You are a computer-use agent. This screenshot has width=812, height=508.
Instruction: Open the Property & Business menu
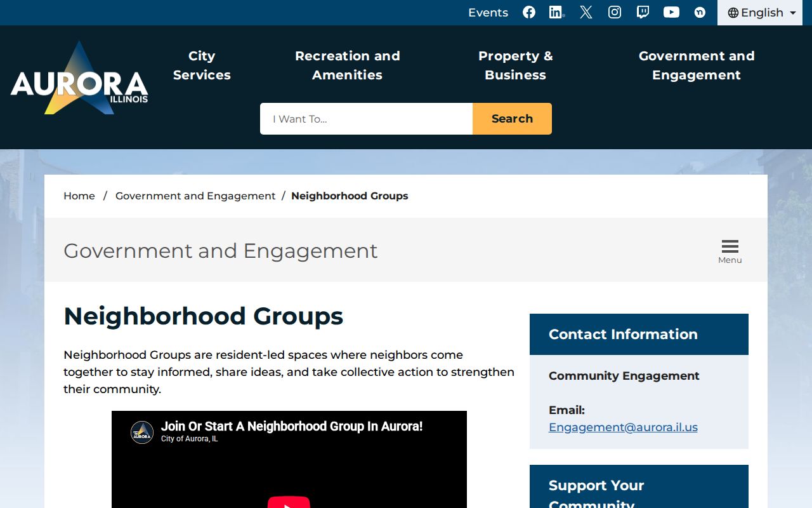pos(516,65)
